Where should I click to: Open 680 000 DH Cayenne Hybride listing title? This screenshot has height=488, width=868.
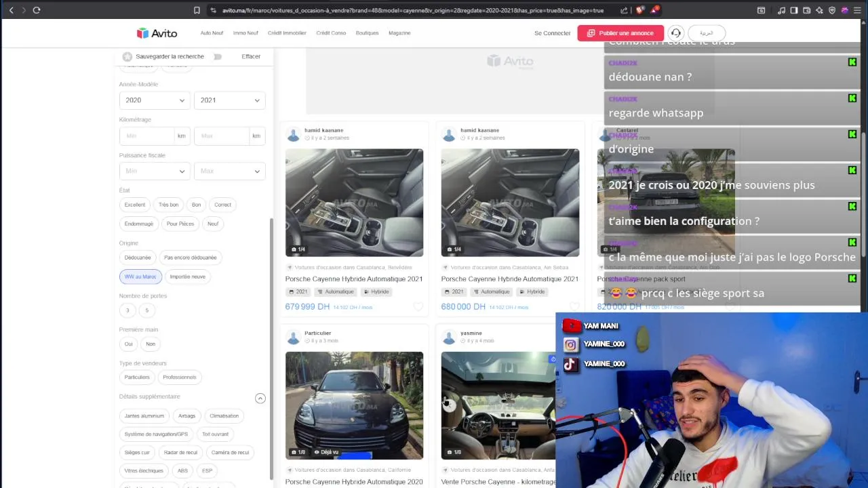coord(509,279)
